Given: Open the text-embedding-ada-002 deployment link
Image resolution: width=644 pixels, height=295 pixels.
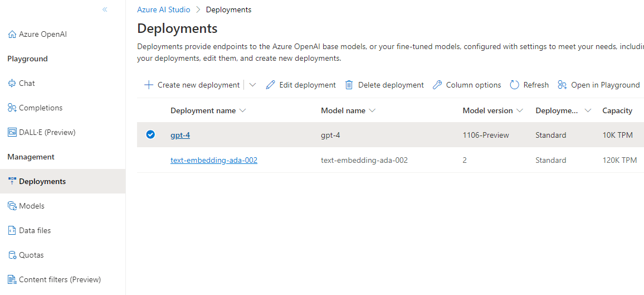Looking at the screenshot, I should coord(214,160).
